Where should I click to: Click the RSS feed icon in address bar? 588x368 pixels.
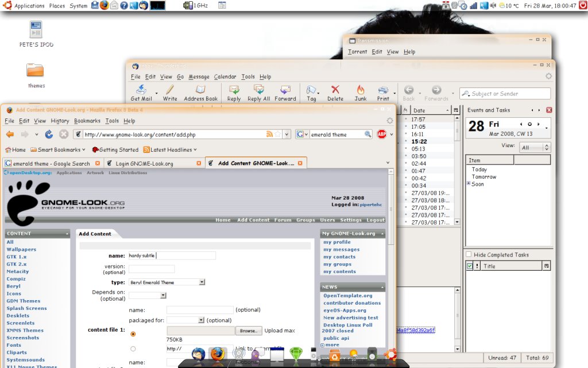[269, 134]
